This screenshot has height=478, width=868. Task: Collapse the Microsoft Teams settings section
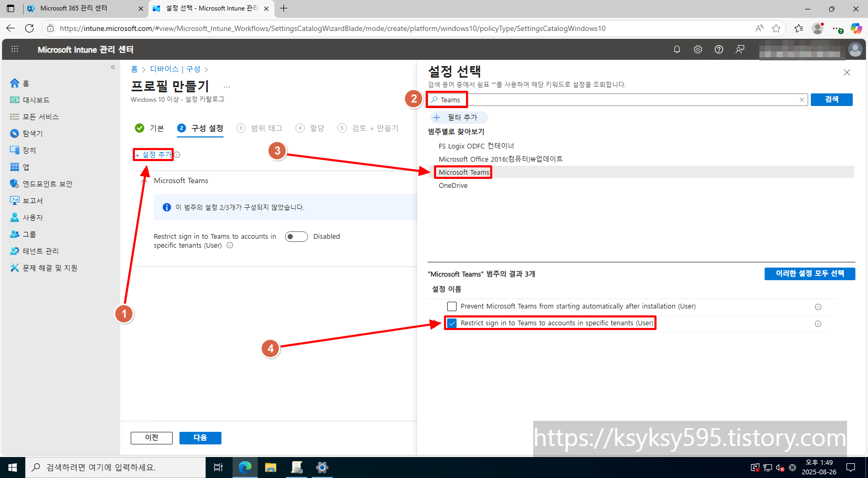coord(145,180)
